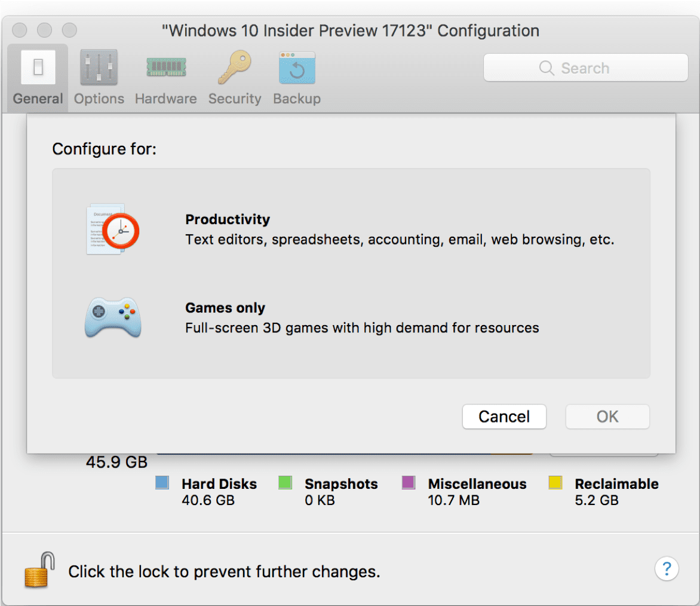This screenshot has width=700, height=606.
Task: Click the blue Hard Disks color swatch
Action: pos(162,482)
